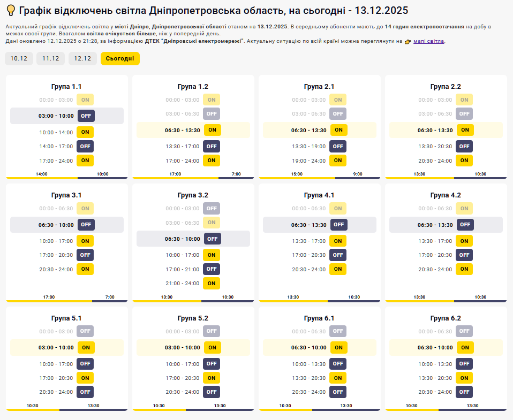
Task: Click the OFF badge for Група 6.2 at 20:30-24:00
Action: (464, 392)
